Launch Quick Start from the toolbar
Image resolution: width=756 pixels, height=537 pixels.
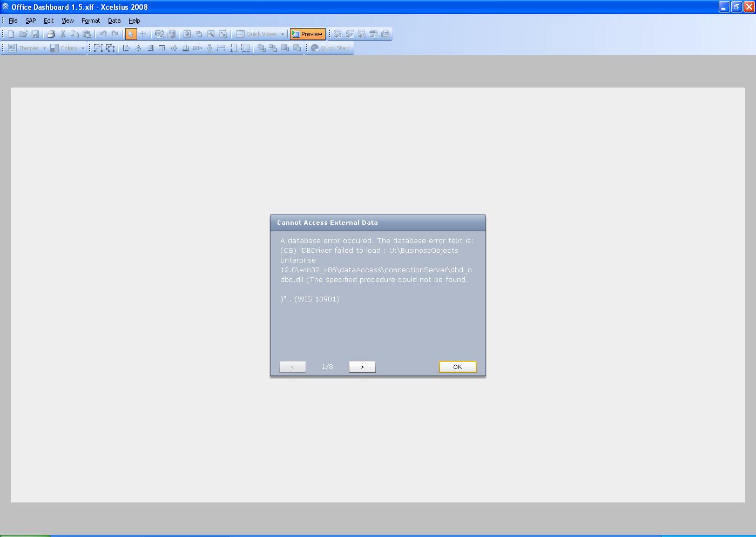coord(330,48)
